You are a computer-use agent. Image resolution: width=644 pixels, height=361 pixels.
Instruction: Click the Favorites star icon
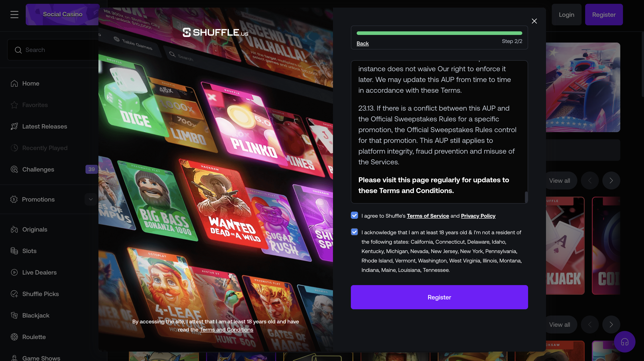point(14,105)
